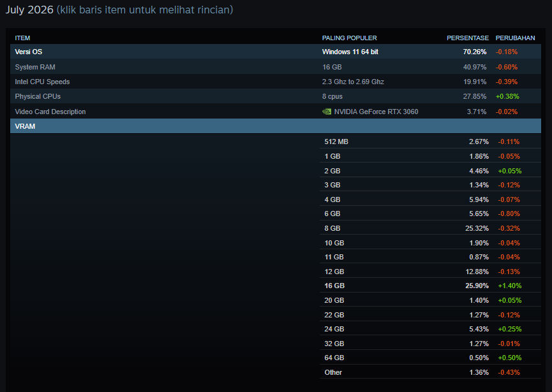The image size is (552, 392).
Task: Click the PERUBAHAN column header
Action: coord(516,38)
